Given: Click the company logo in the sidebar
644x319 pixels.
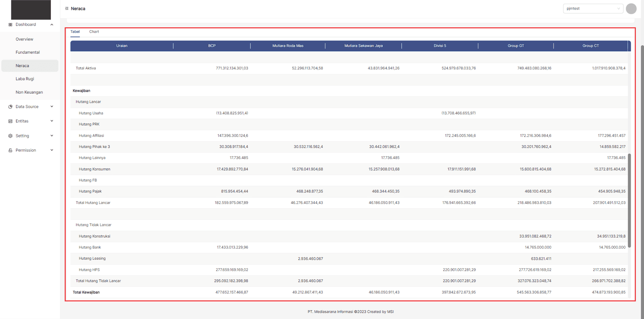Looking at the screenshot, I should point(31,10).
